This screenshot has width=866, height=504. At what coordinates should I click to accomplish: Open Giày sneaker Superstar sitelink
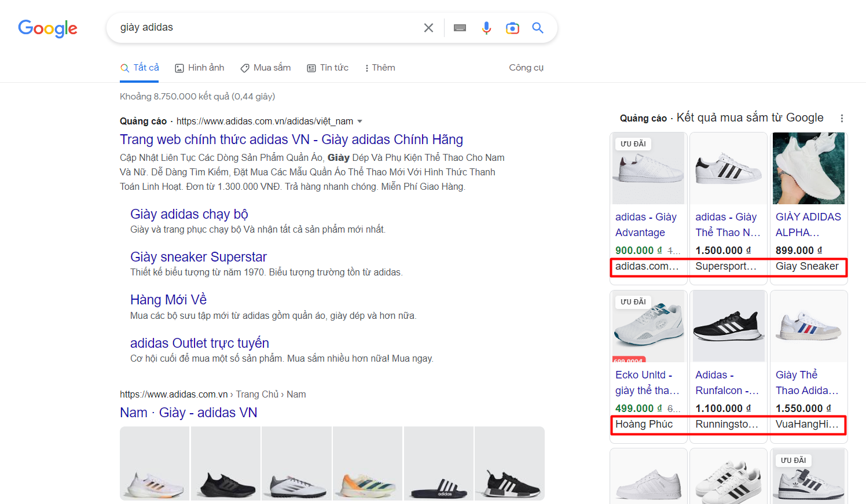[x=199, y=257]
